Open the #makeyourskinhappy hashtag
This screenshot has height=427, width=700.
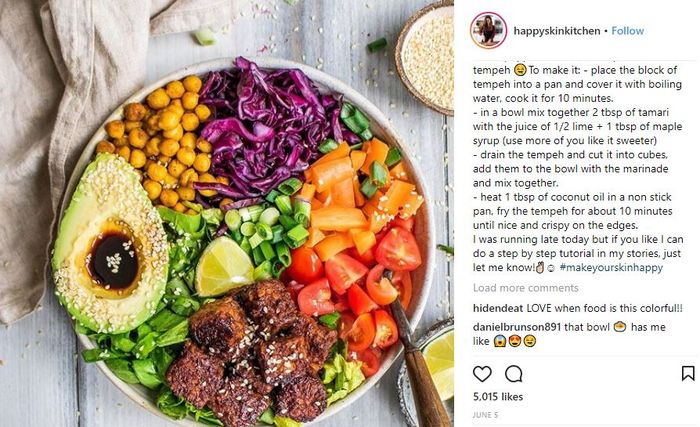click(x=611, y=268)
